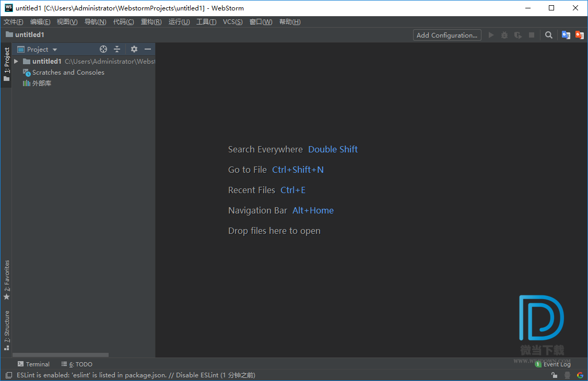
Task: Click the blue Google Translate icon
Action: [566, 35]
